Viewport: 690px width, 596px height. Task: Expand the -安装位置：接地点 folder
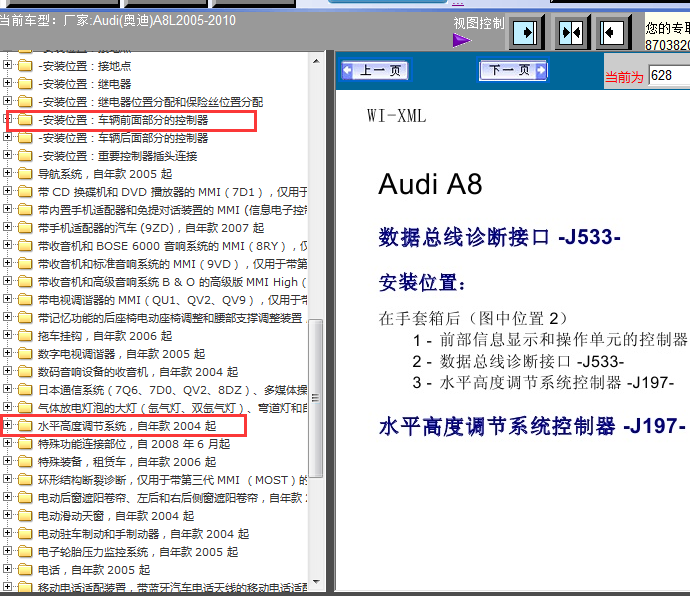pyautogui.click(x=7, y=65)
